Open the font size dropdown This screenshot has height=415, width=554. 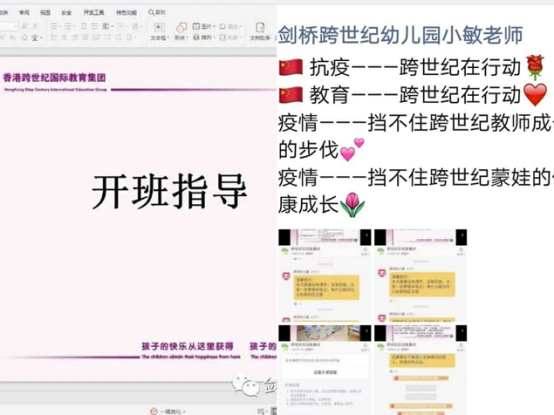click(x=16, y=26)
